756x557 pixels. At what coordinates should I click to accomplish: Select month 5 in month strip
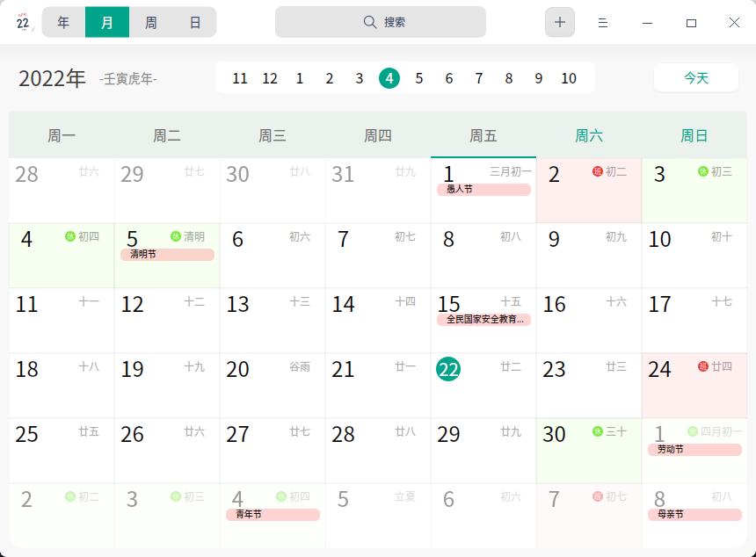click(419, 78)
